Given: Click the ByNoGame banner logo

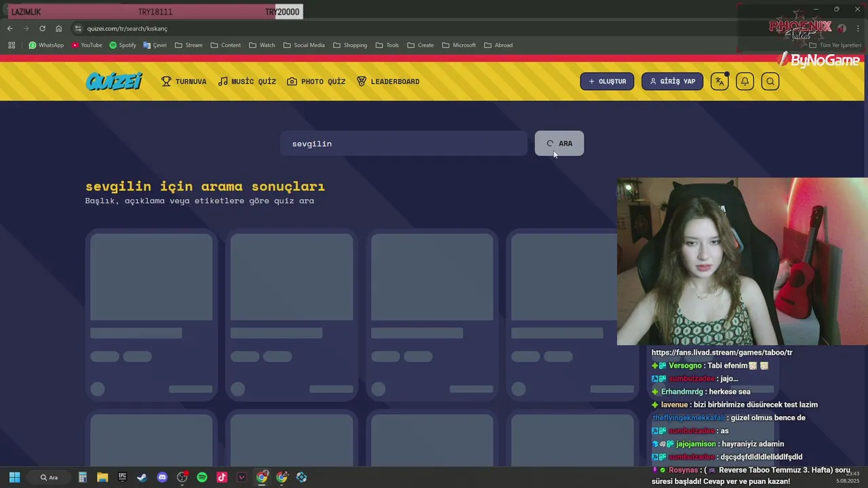Looking at the screenshot, I should [x=819, y=60].
